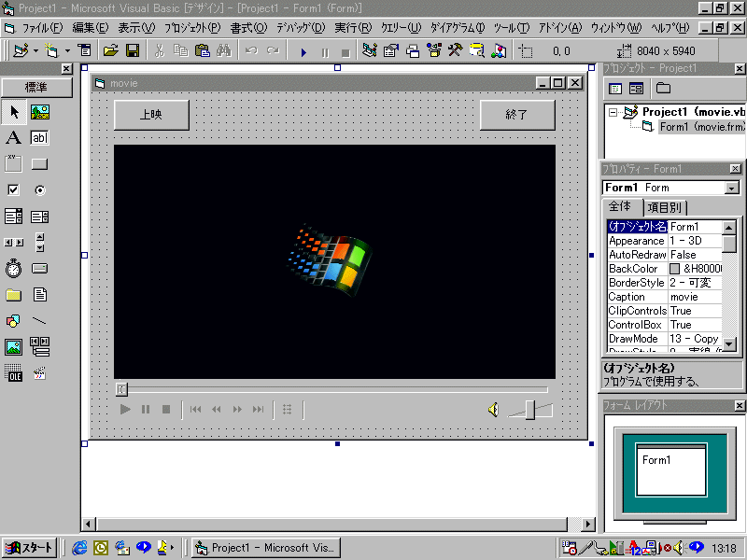Click the スタート button on the taskbar
747x560 pixels.
(30, 548)
